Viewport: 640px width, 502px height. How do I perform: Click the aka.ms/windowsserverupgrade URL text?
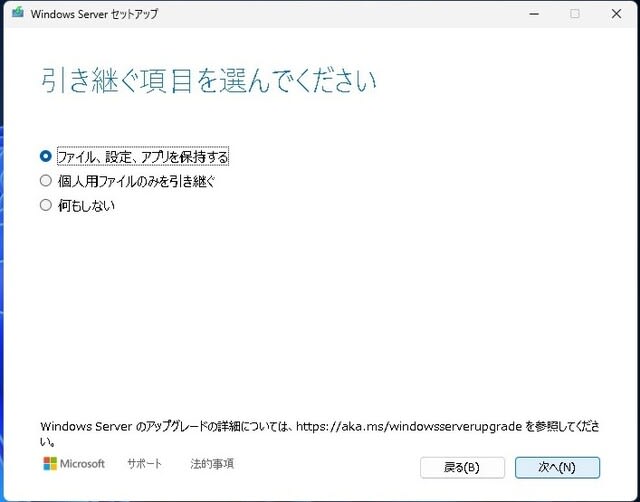tap(409, 426)
